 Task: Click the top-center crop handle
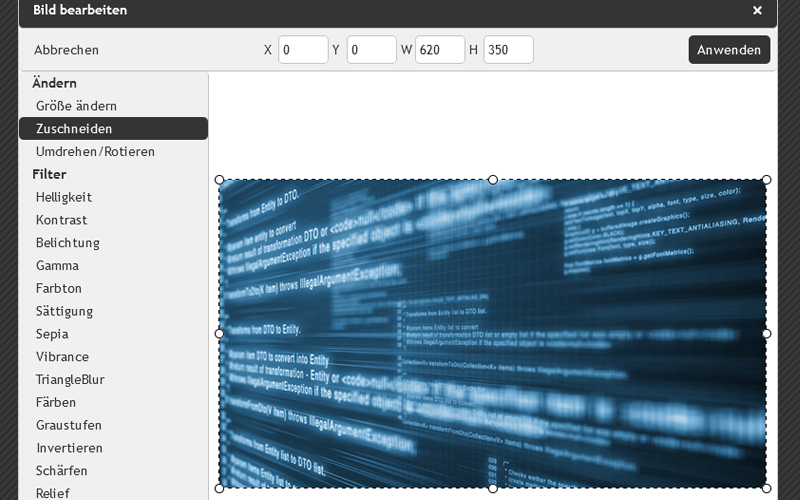point(493,180)
